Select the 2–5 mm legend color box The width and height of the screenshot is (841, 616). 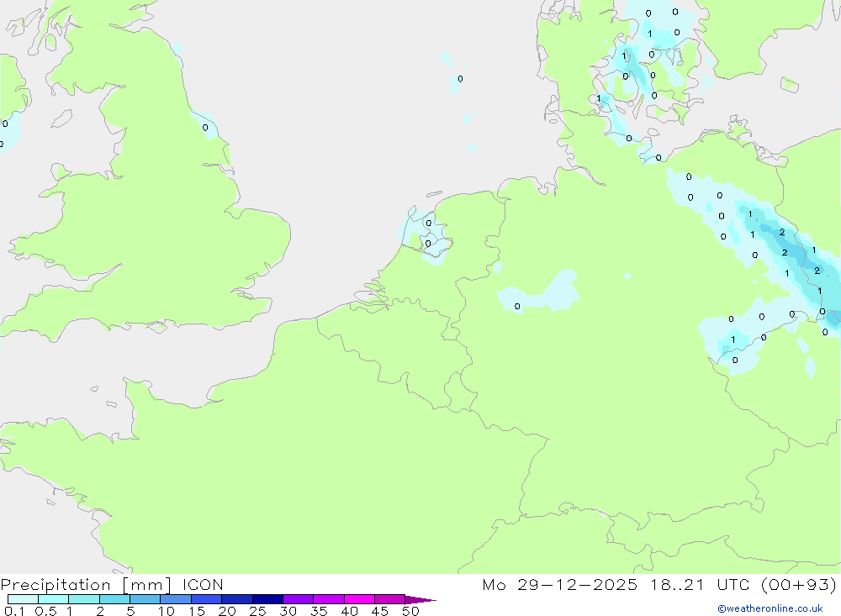click(x=114, y=599)
